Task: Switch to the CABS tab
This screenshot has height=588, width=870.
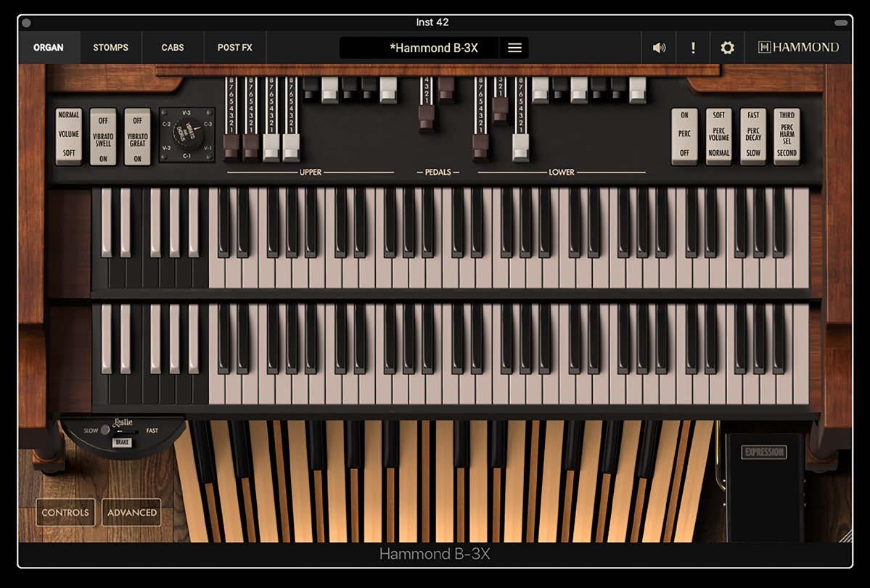Action: pos(173,48)
